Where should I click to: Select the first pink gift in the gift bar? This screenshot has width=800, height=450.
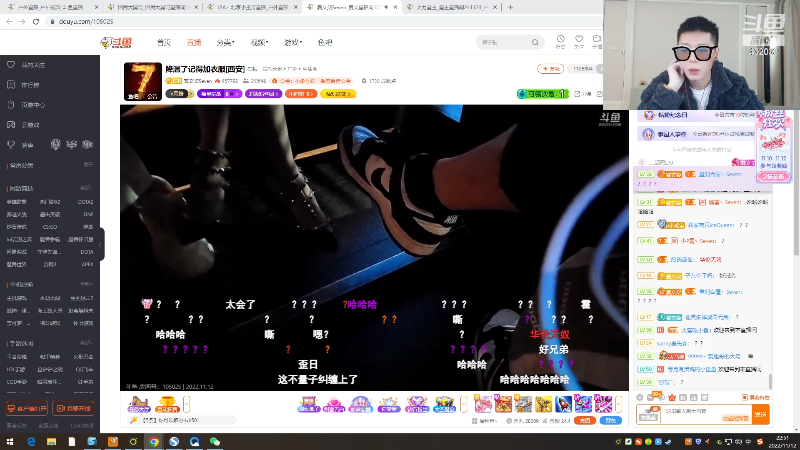(483, 404)
